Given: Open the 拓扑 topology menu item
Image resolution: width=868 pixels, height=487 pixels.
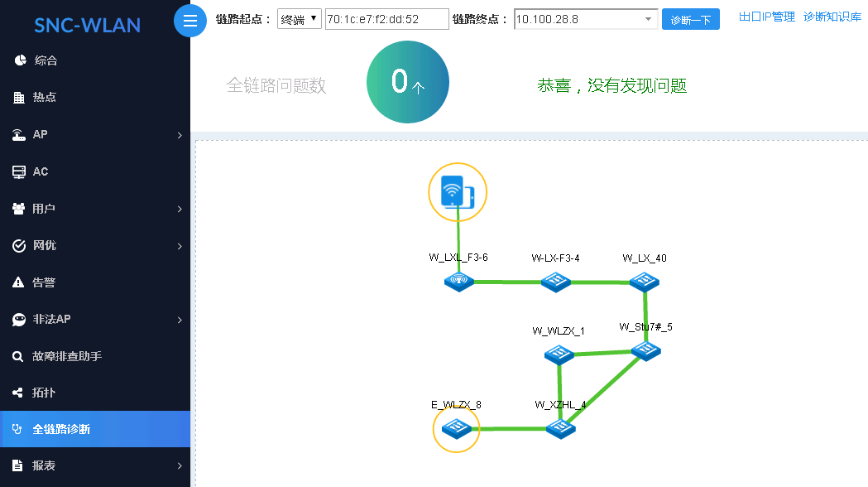Looking at the screenshot, I should [95, 393].
